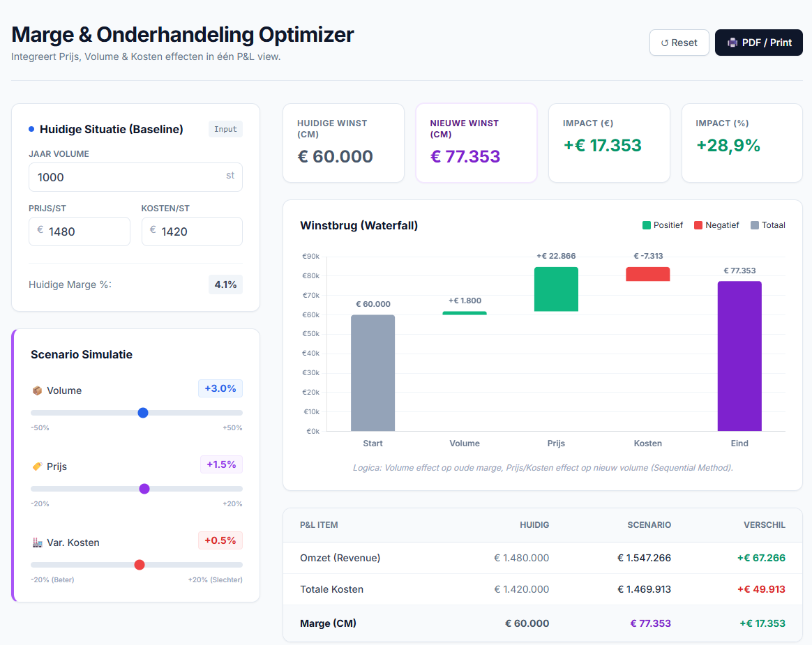Click the purple Eind waterfall bar
The image size is (812, 645).
(739, 356)
